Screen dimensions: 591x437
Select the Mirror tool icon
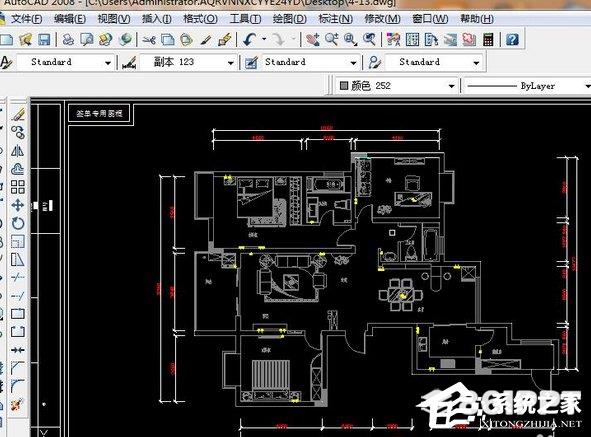coord(18,151)
